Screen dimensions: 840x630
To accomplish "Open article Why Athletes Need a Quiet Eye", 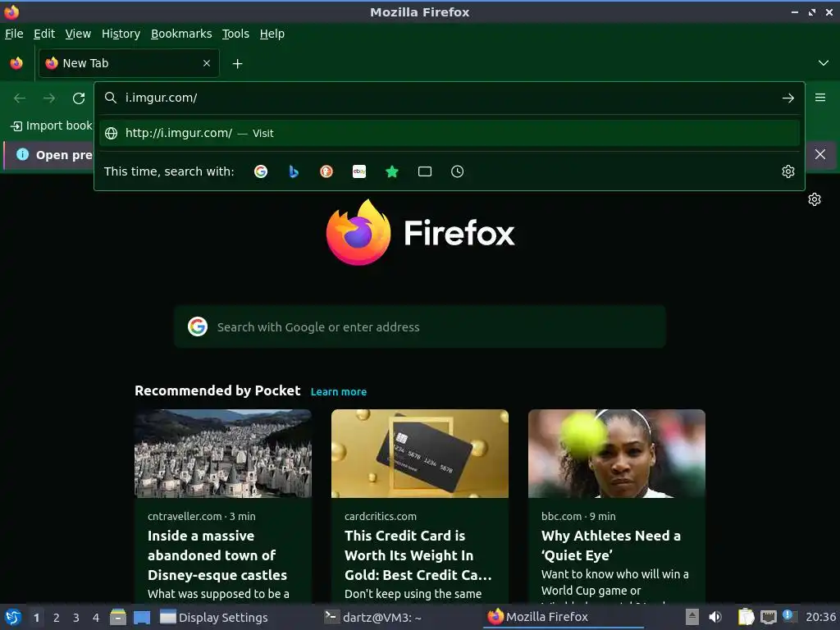I will point(610,546).
